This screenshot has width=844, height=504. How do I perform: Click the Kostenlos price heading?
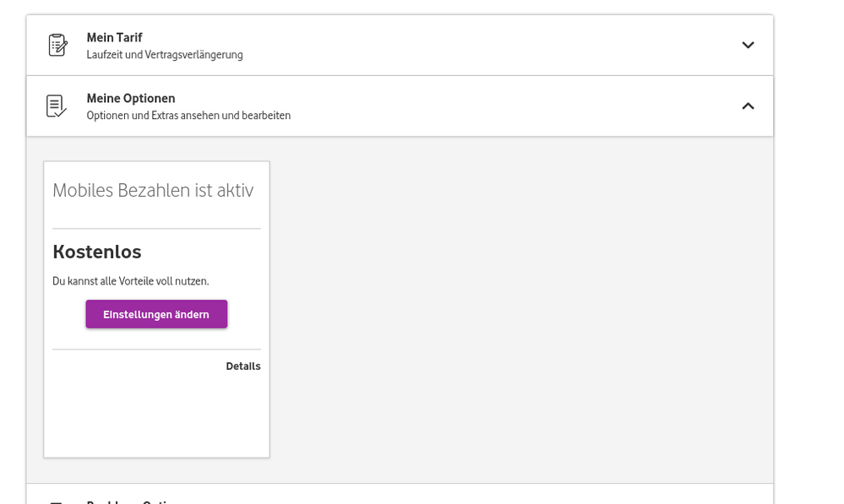pos(97,252)
